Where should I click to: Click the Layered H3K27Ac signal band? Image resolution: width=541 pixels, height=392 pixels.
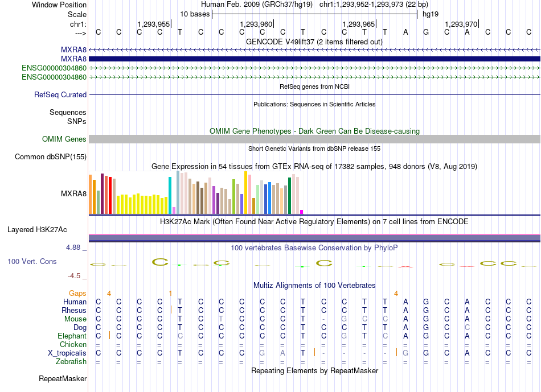(314, 238)
